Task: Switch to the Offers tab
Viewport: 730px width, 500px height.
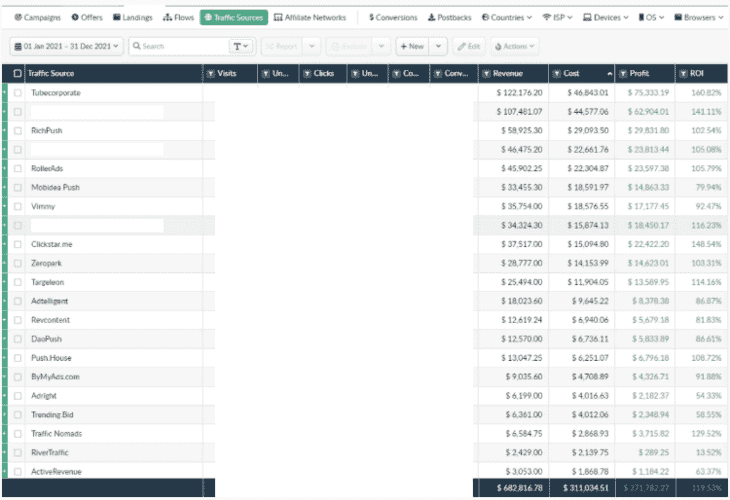Action: [x=87, y=17]
